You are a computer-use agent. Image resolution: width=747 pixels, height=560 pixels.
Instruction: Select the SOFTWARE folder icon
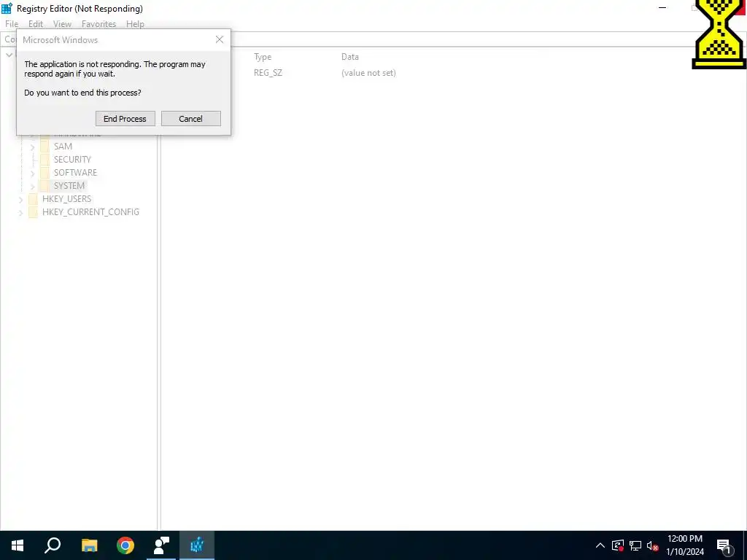tap(44, 172)
